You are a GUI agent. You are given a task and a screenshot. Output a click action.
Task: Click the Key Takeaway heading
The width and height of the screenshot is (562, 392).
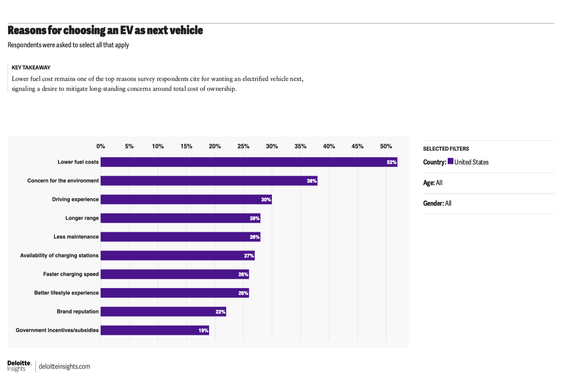click(x=31, y=68)
